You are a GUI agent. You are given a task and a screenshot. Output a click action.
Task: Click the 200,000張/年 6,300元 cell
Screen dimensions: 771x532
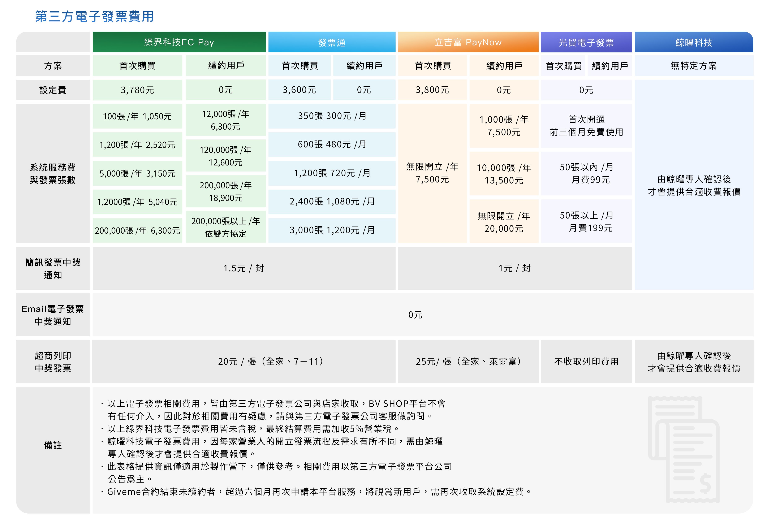137,231
